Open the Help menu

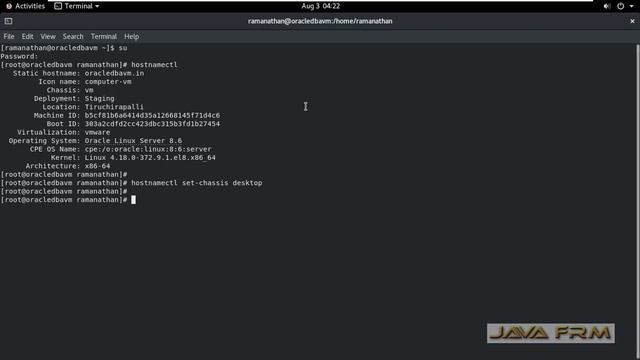click(131, 36)
